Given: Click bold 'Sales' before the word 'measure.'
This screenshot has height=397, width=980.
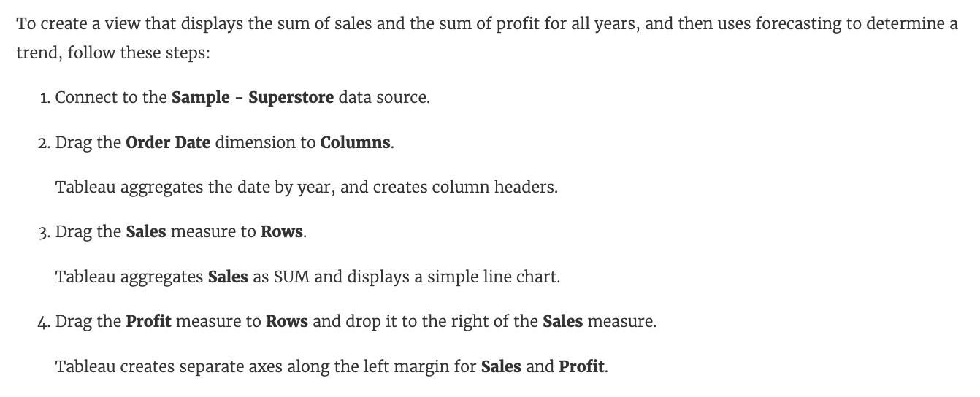Looking at the screenshot, I should pos(562,322).
